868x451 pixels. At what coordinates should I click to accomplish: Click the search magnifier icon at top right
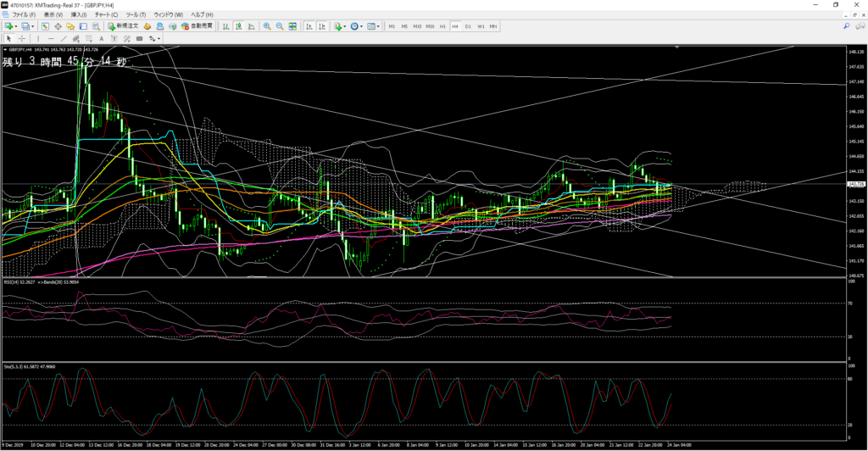[847, 26]
